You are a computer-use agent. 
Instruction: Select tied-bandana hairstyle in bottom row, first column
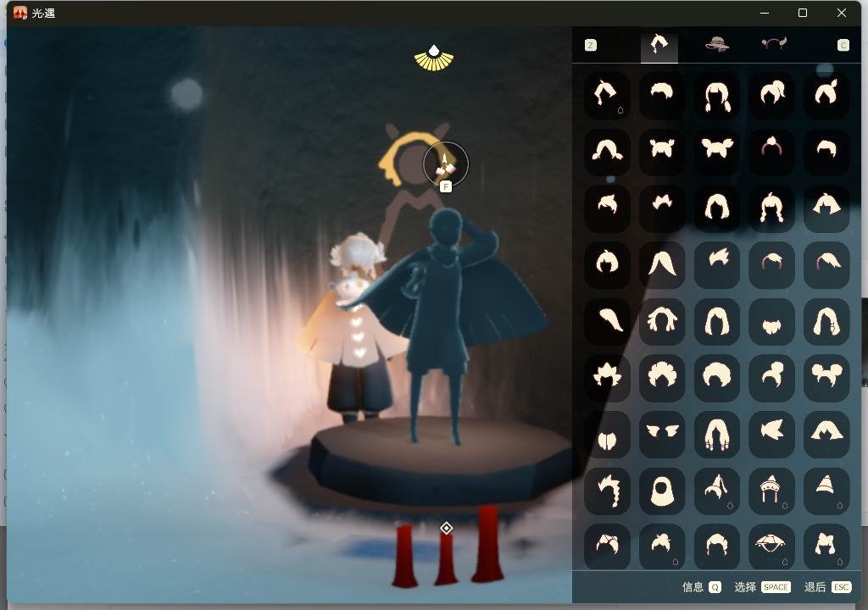coord(607,546)
